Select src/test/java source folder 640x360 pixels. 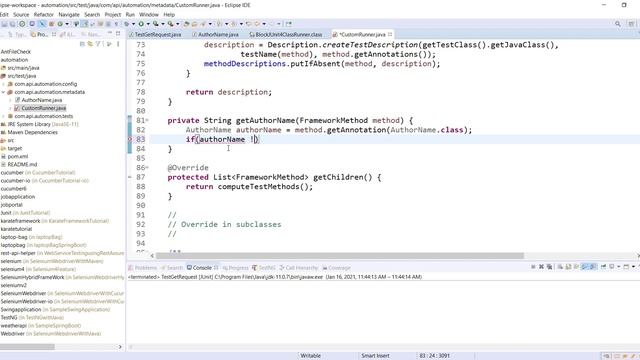[x=22, y=76]
